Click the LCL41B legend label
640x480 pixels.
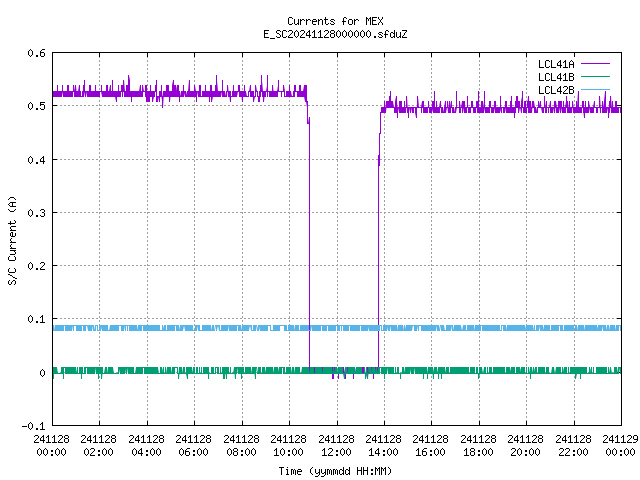coord(556,77)
